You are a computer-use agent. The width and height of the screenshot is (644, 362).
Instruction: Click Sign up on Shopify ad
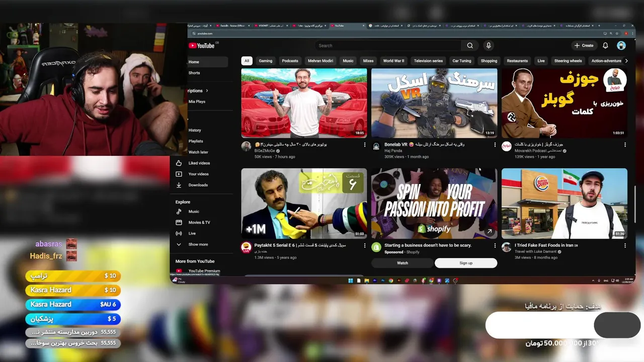[466, 263]
